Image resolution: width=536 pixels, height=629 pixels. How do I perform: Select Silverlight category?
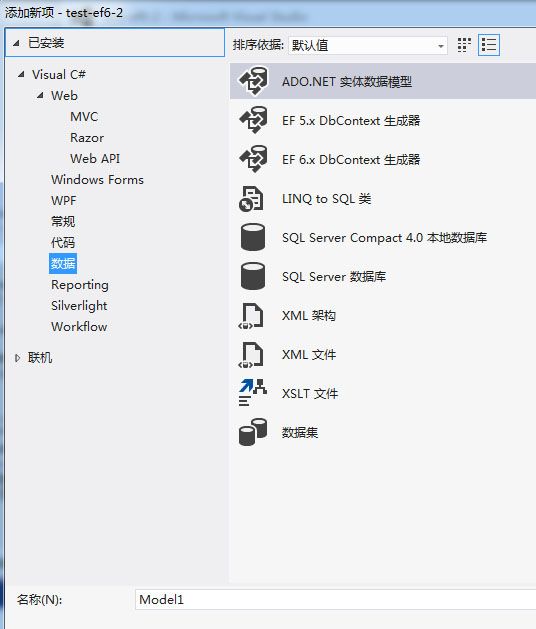(79, 306)
